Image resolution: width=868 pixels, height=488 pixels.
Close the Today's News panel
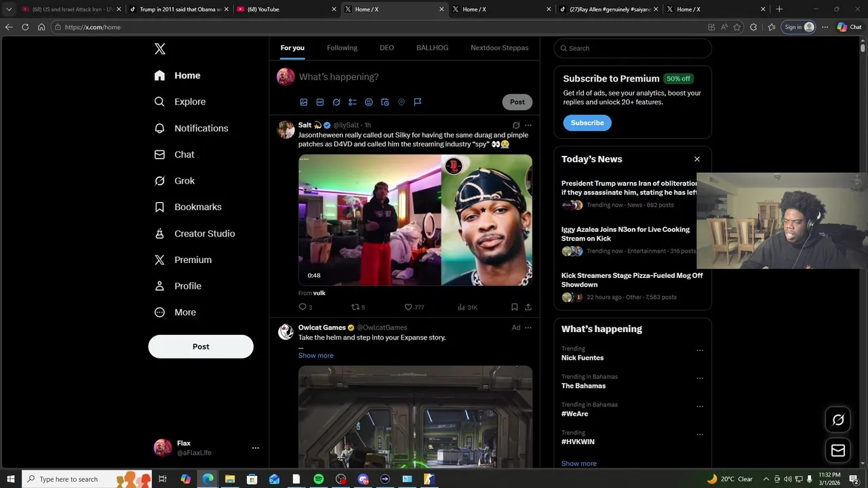pyautogui.click(x=696, y=159)
